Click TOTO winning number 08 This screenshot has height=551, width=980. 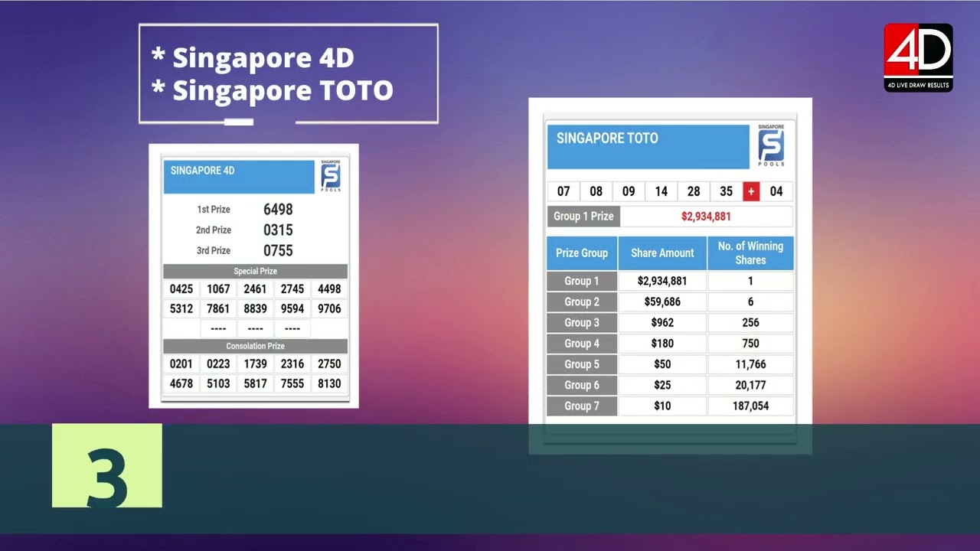point(596,191)
